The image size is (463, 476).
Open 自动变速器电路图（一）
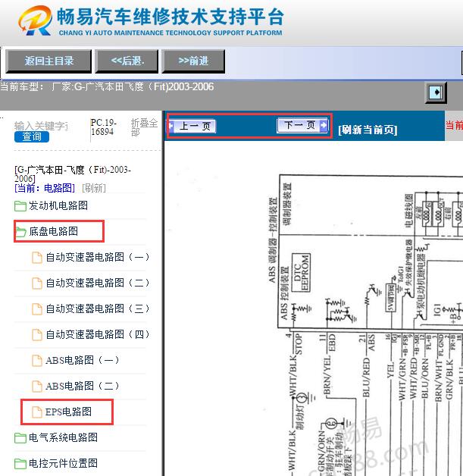(x=98, y=258)
